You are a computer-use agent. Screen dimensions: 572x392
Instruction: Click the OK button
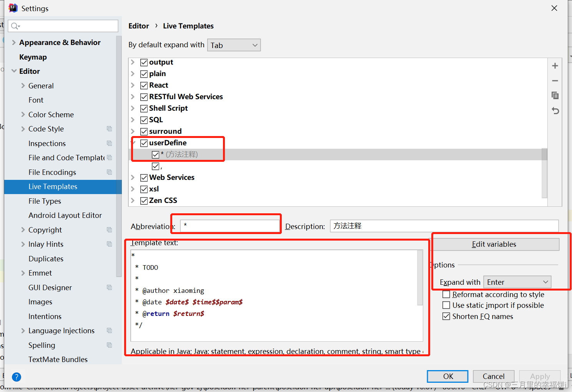pos(447,376)
